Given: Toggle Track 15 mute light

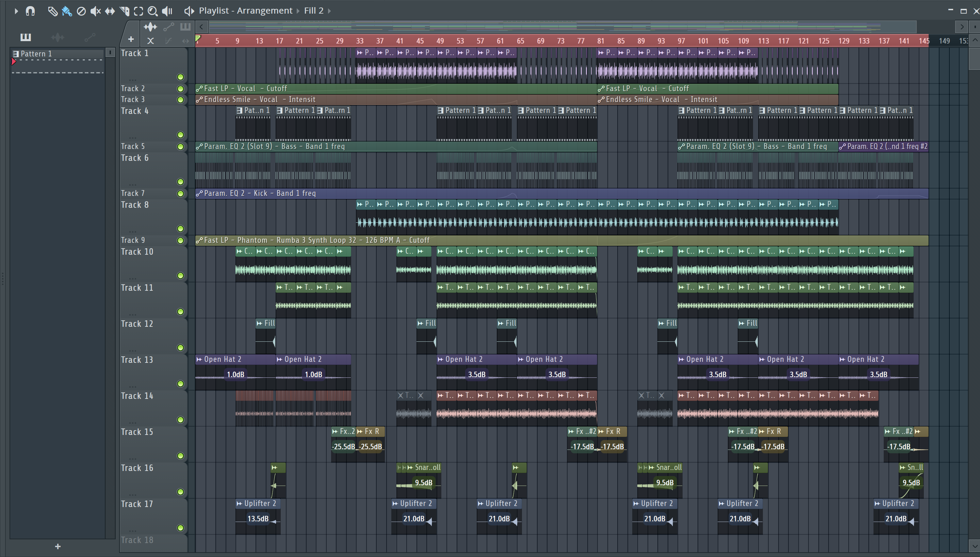Looking at the screenshot, I should [180, 456].
